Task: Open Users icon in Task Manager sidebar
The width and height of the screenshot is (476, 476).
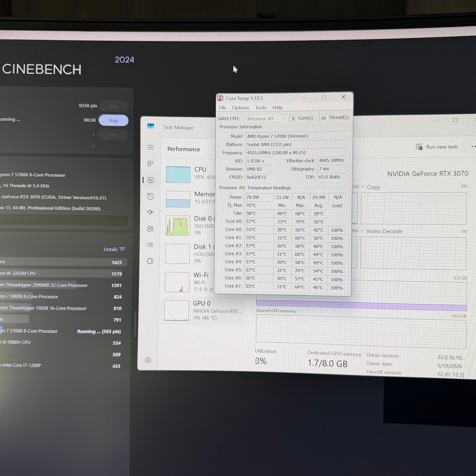Action: pos(150,228)
